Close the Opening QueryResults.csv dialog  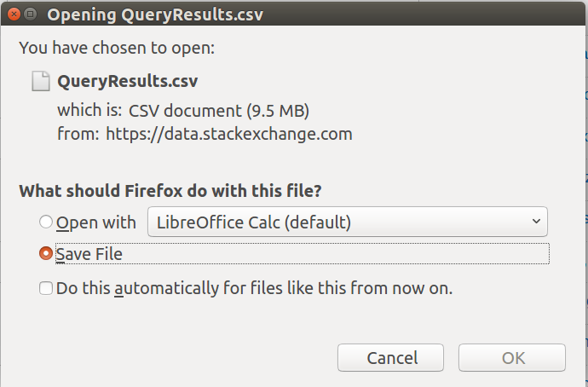(14, 14)
